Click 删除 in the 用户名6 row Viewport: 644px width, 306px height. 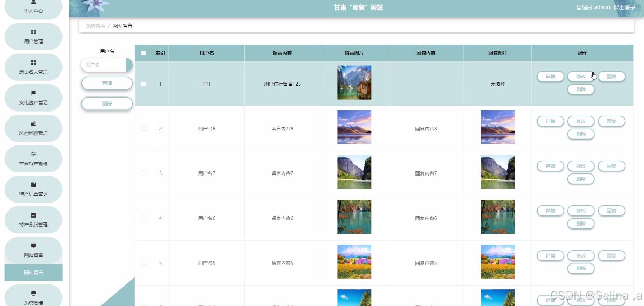click(x=581, y=223)
